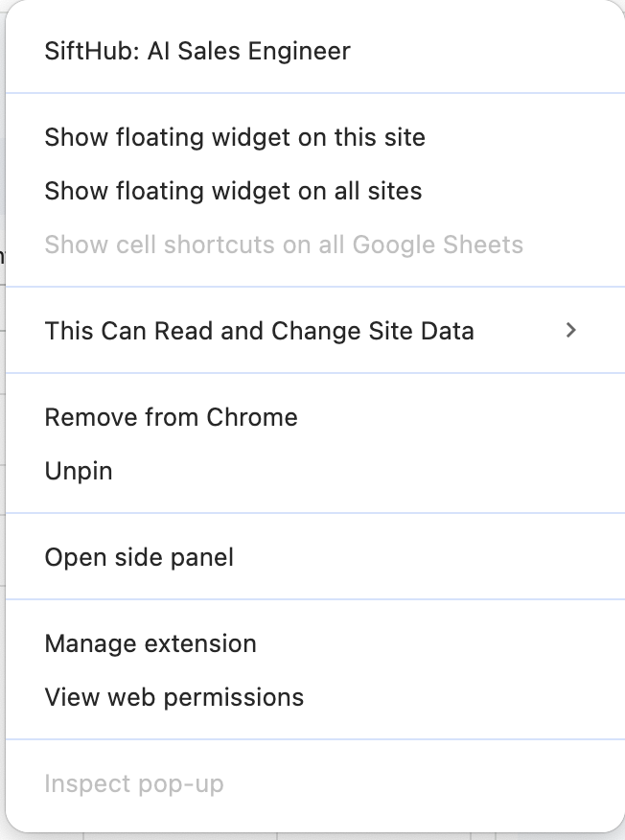
Task: Click the greyed-out Show cell shortcuts entry
Action: click(x=284, y=245)
